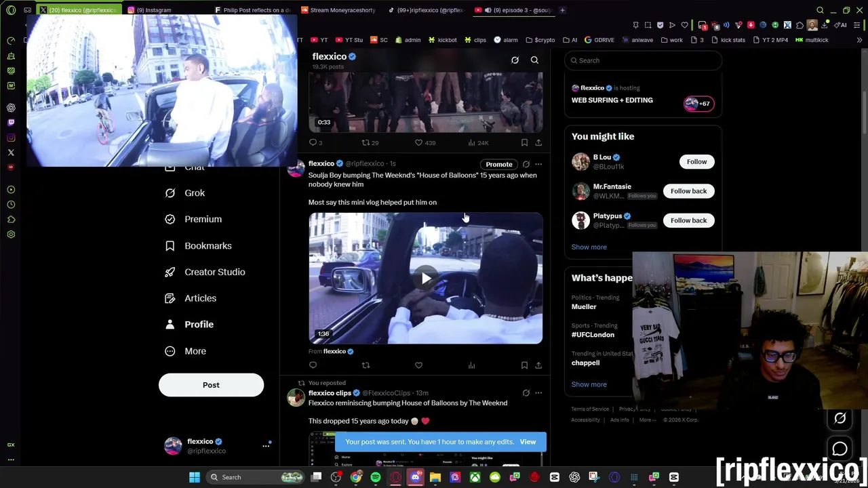This screenshot has height=488, width=868.
Task: Open the chappell trending topic
Action: click(585, 363)
